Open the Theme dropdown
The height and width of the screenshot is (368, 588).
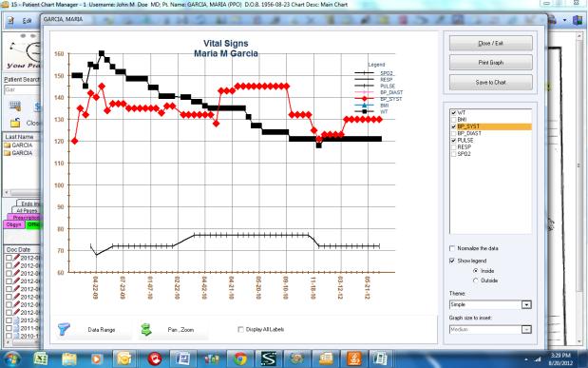point(526,304)
